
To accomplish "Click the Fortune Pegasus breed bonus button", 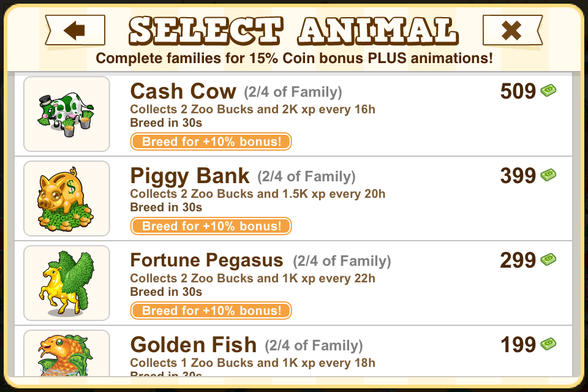I will pyautogui.click(x=211, y=310).
